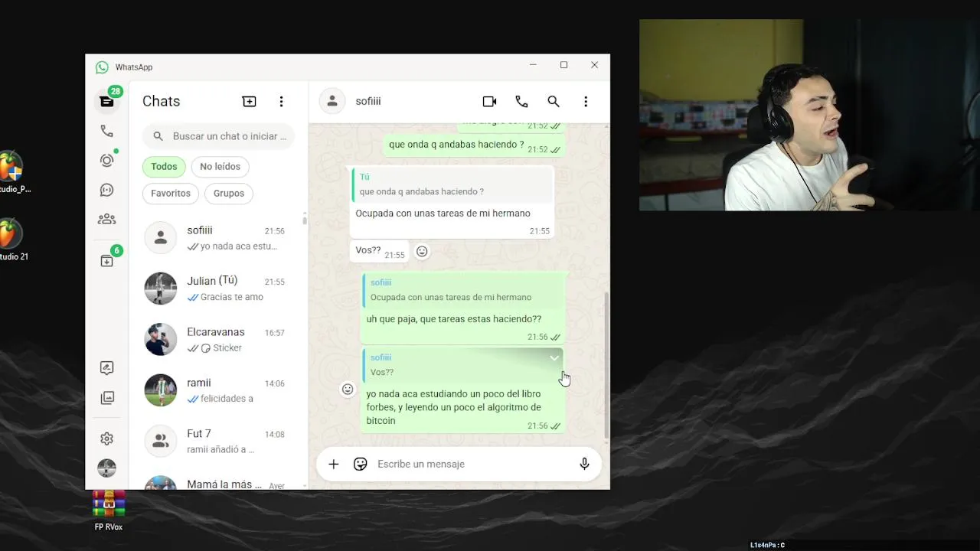Open the upper FL Studio desktop shortcut

pos(13,173)
